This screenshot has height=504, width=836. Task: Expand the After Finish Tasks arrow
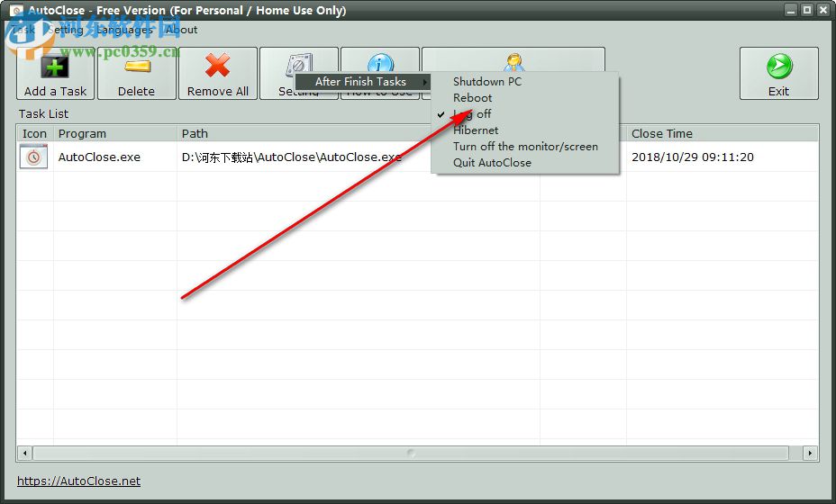[425, 82]
